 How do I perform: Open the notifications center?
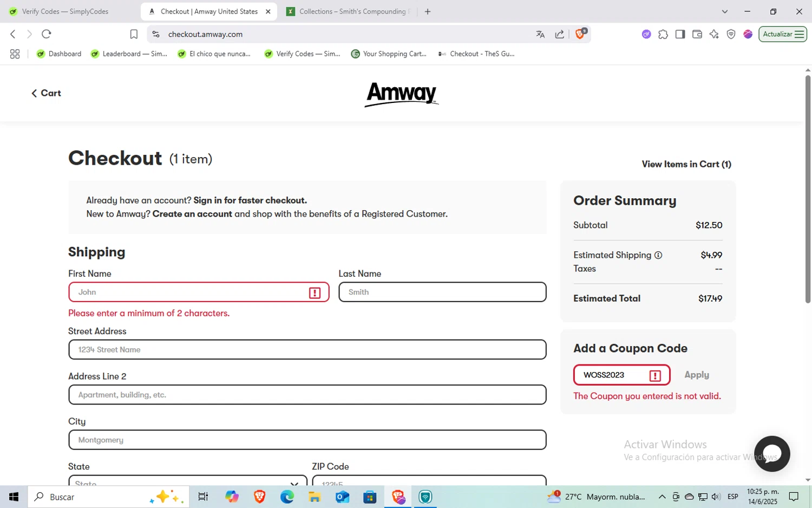point(794,497)
